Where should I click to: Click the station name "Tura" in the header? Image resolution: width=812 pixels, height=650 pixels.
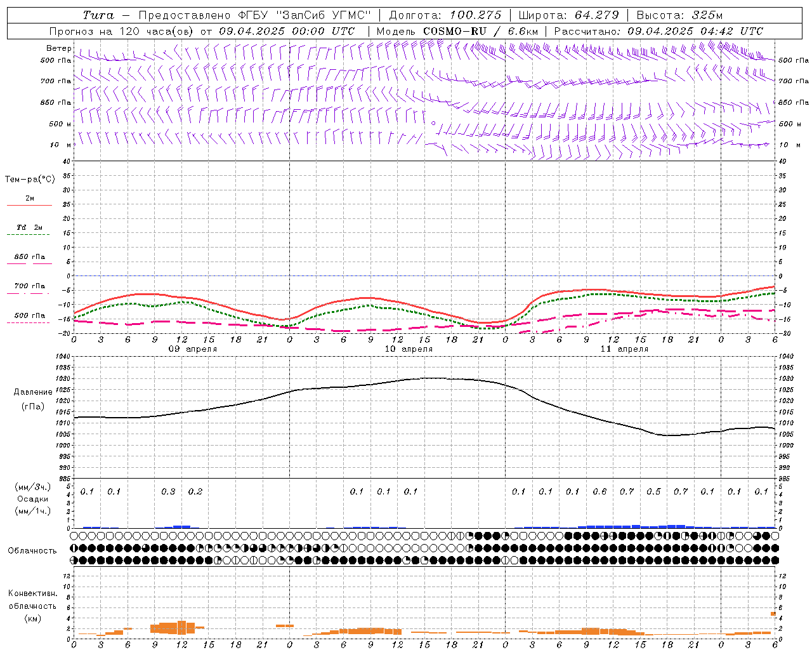tap(99, 15)
